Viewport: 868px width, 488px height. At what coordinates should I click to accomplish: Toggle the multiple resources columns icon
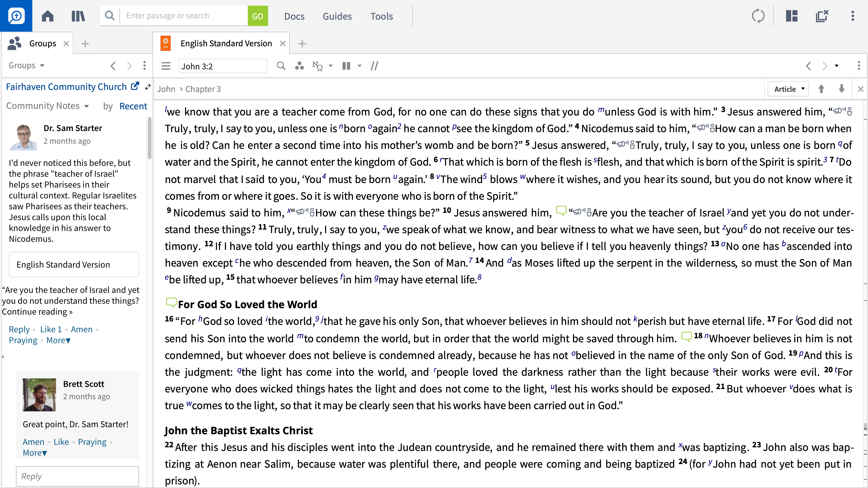[346, 66]
